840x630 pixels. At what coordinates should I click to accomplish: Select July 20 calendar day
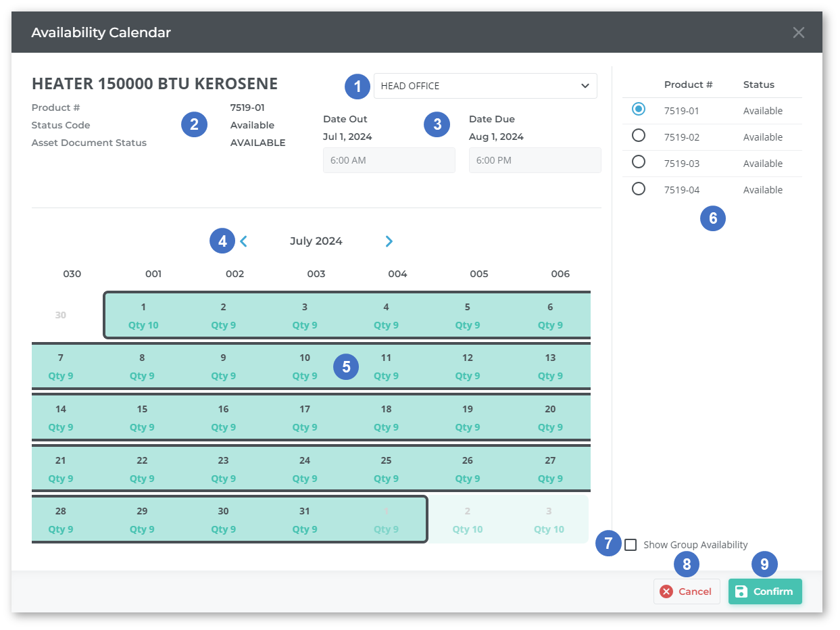tap(550, 418)
